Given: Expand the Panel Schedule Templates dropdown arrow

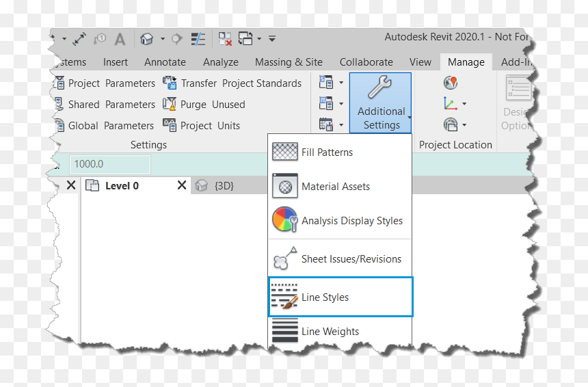Looking at the screenshot, I should point(341,125).
